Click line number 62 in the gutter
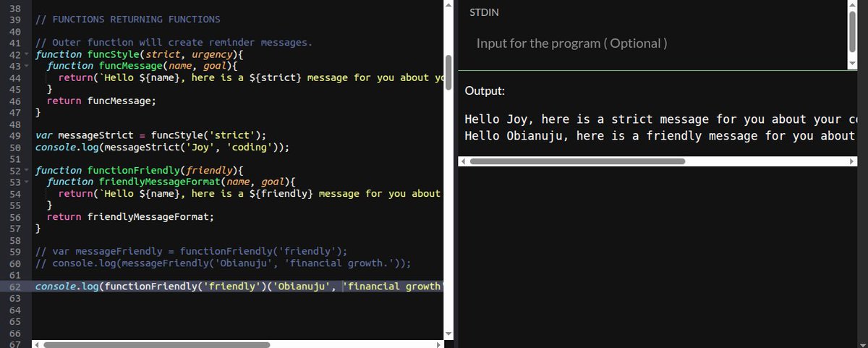Viewport: 868px width, 348px height. pos(16,286)
